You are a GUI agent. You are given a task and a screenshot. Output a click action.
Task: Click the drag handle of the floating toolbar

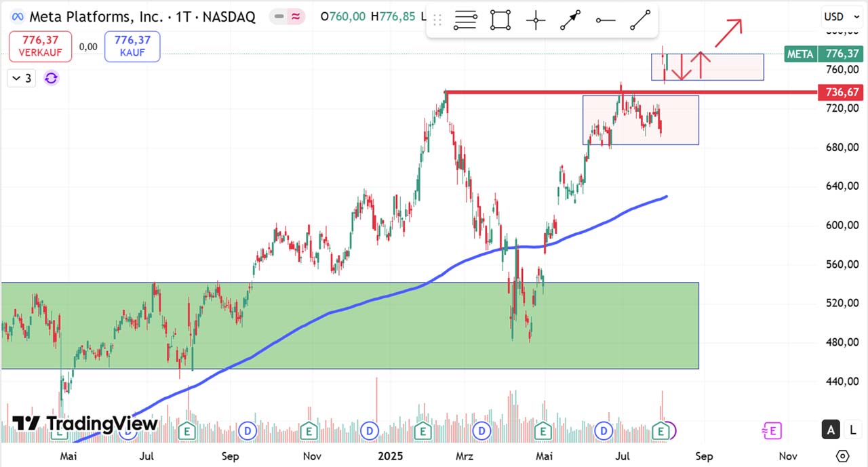(x=437, y=21)
